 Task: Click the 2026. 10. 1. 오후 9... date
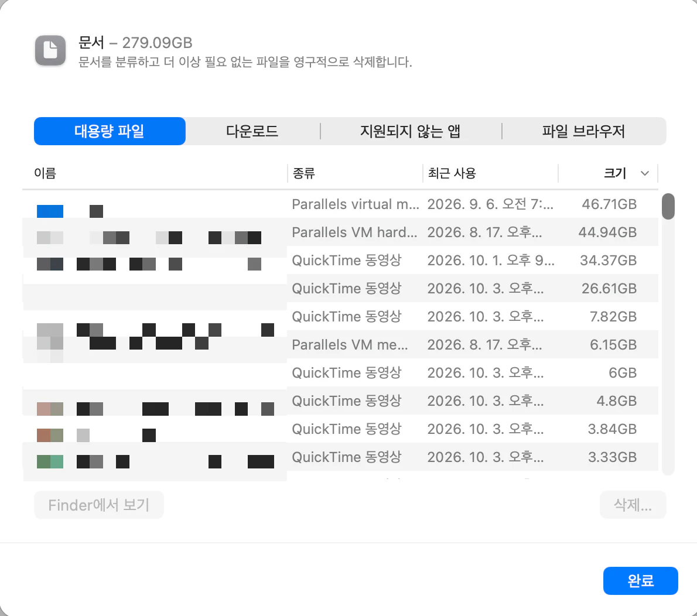click(x=491, y=260)
